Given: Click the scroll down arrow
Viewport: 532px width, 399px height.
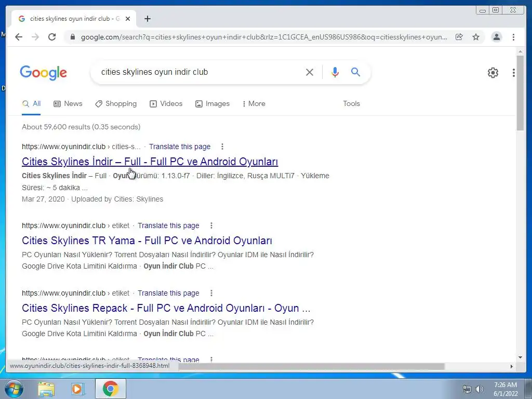Looking at the screenshot, I should point(520,357).
